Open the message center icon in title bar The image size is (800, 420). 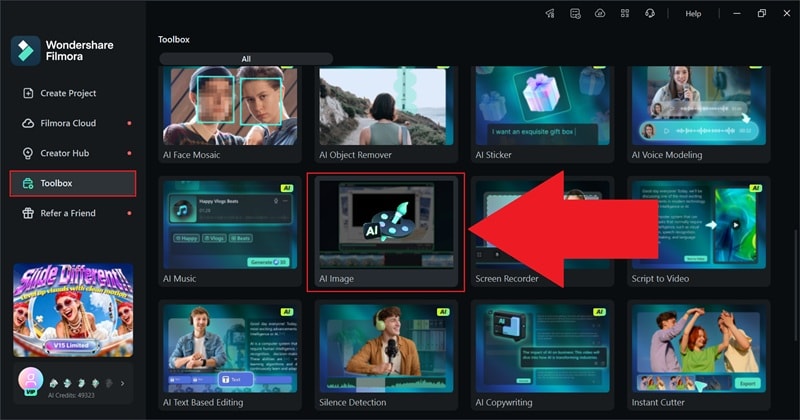(575, 14)
